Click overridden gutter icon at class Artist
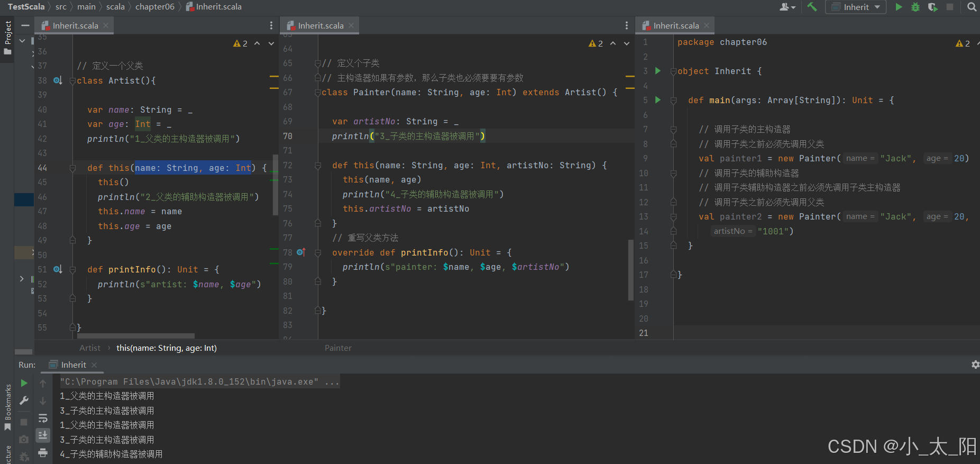Image resolution: width=980 pixels, height=464 pixels. [58, 80]
